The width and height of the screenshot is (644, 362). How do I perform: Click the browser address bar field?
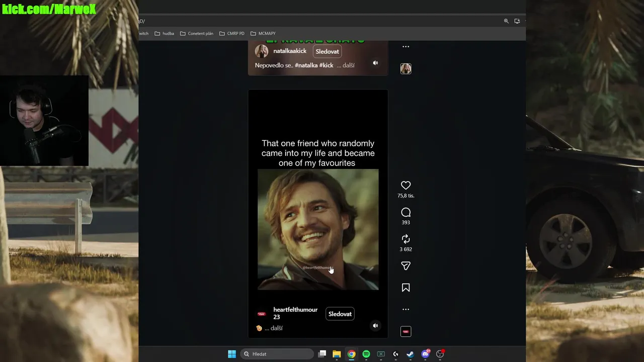(319, 21)
